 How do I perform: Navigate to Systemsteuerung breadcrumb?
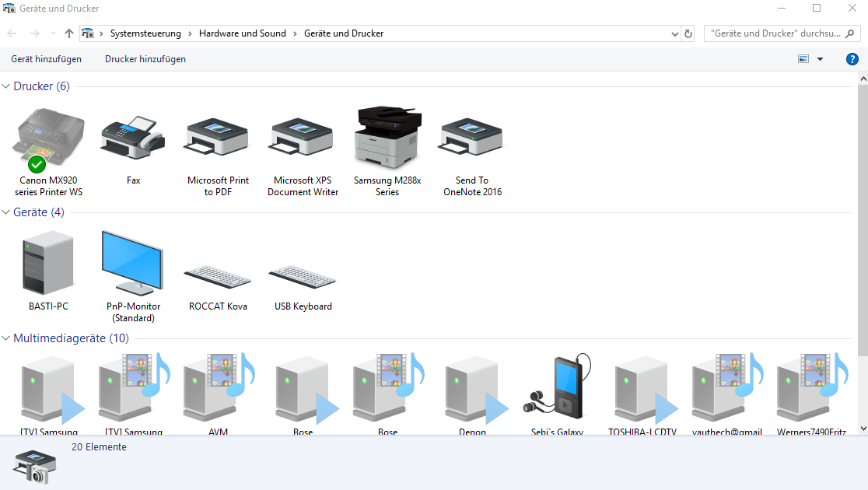[x=145, y=33]
